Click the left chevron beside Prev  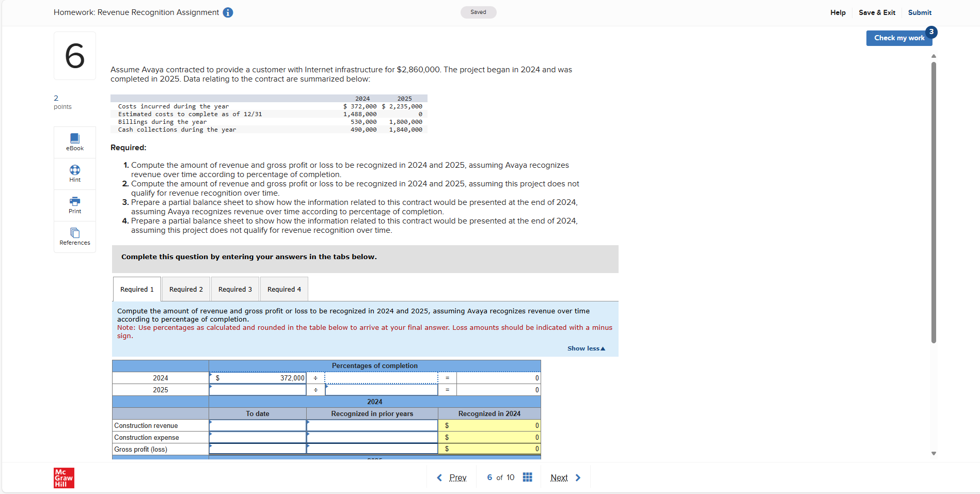tap(439, 477)
